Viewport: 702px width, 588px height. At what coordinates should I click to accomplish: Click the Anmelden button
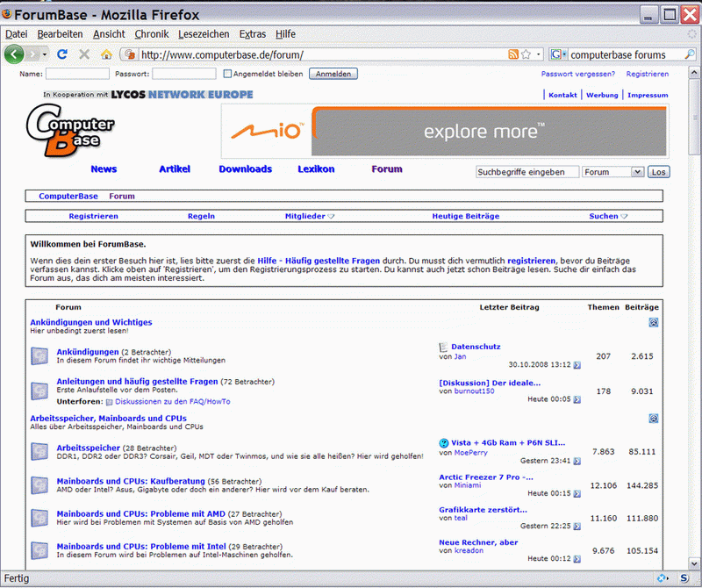point(333,74)
